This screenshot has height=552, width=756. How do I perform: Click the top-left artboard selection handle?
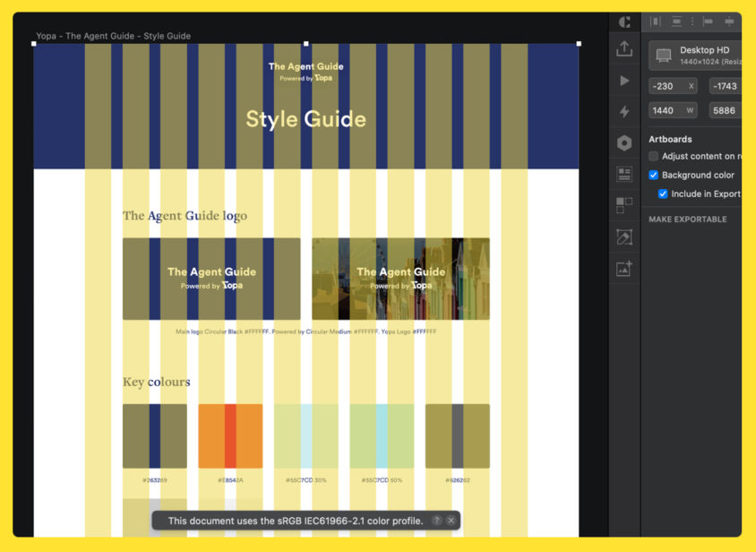tap(34, 43)
